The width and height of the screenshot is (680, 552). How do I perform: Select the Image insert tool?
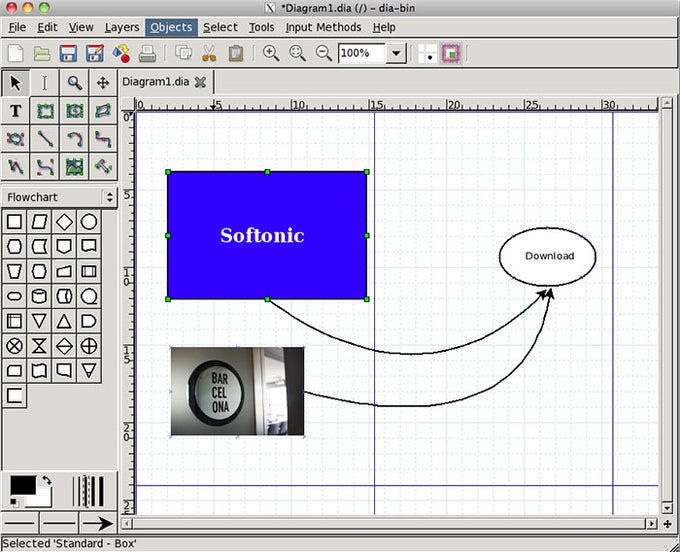point(74,167)
